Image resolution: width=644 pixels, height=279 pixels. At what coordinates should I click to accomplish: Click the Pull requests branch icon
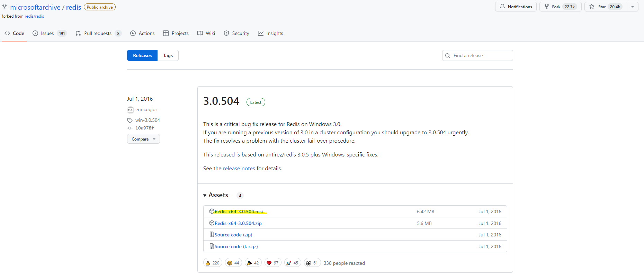pyautogui.click(x=78, y=33)
